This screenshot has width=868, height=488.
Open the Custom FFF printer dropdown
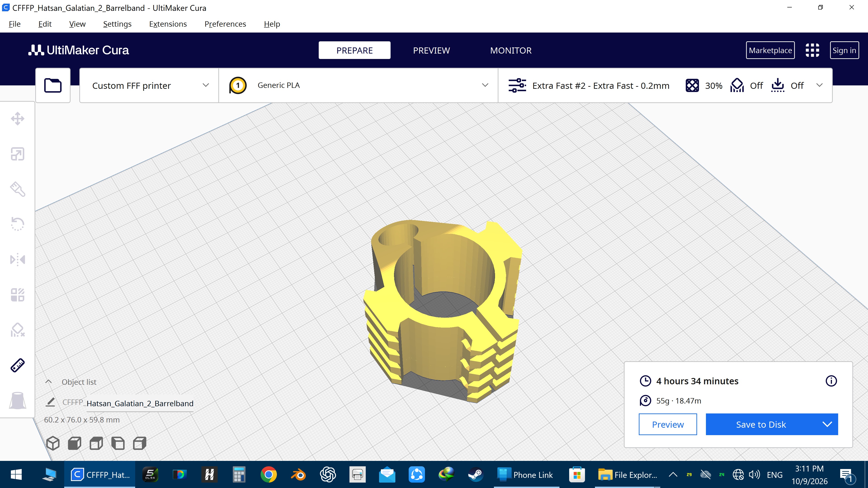[x=149, y=86]
